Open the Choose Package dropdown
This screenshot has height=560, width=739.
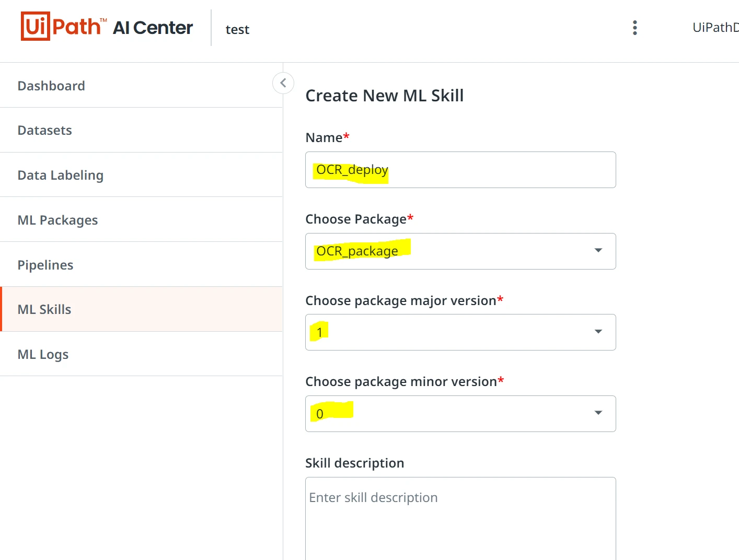point(460,251)
